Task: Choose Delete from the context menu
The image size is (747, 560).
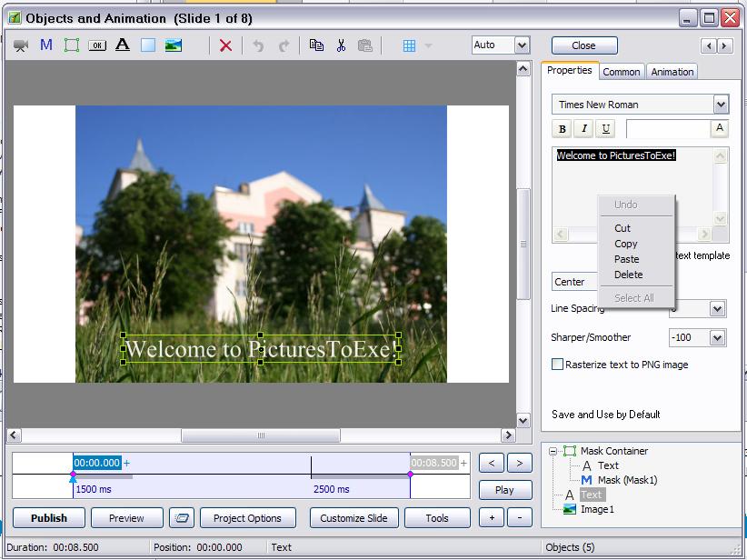Action: point(628,275)
